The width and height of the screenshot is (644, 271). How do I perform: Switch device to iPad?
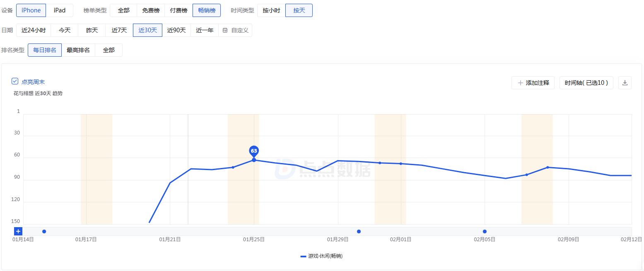[60, 10]
